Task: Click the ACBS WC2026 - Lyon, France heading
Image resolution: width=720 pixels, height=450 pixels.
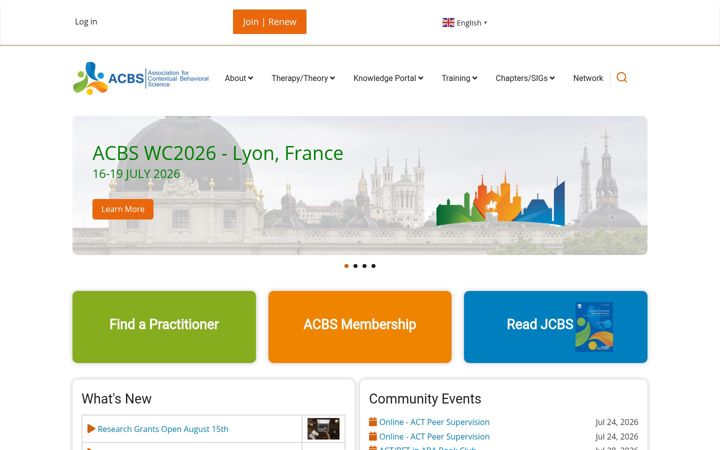Action: pyautogui.click(x=218, y=153)
